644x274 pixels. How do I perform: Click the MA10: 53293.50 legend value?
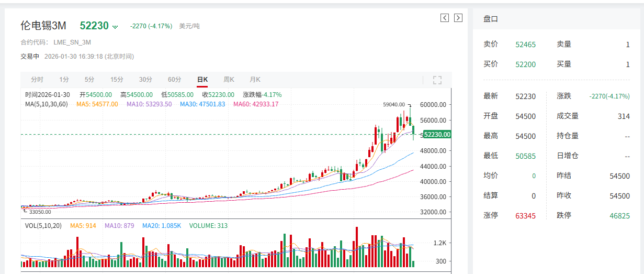point(149,104)
